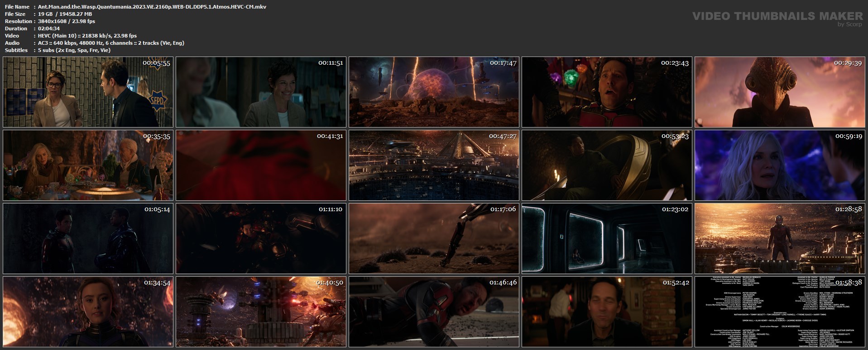Choose the thumbnail stamped 01:46:46
The width and height of the screenshot is (868, 350).
tap(434, 312)
